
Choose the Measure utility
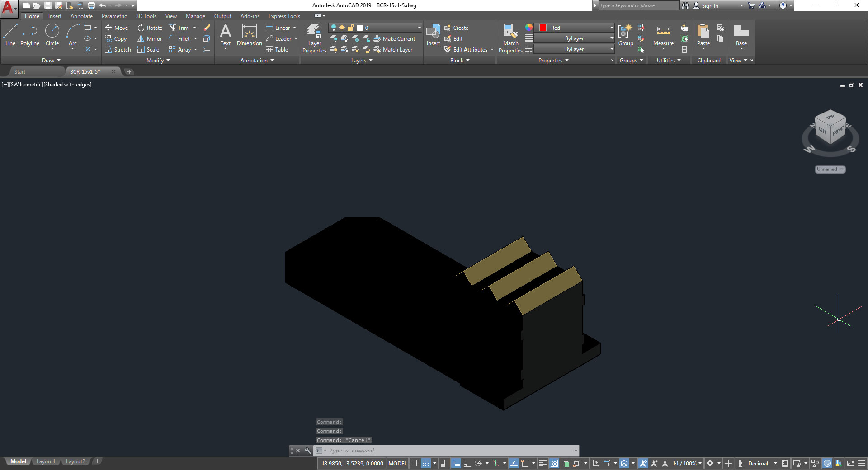click(663, 35)
